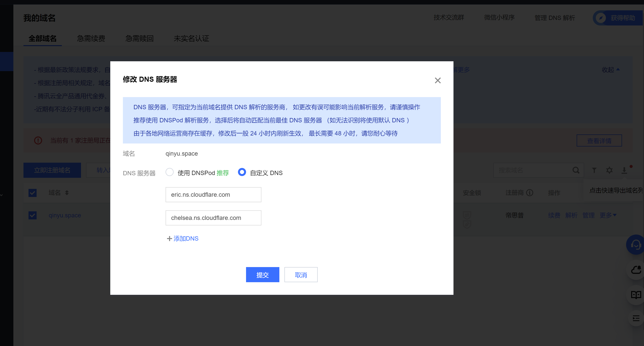Viewport: 644px width, 346px height.
Task: Expand the 更多 dropdown for qinyu.space
Action: point(608,215)
